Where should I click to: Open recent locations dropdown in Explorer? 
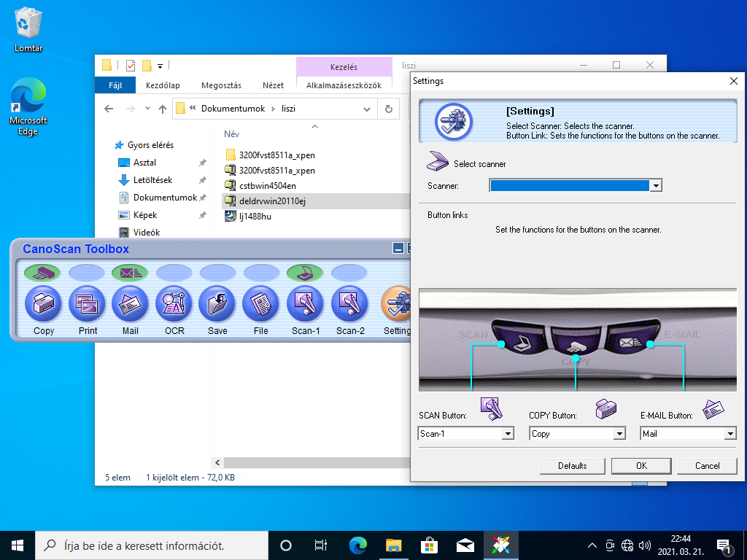point(147,109)
